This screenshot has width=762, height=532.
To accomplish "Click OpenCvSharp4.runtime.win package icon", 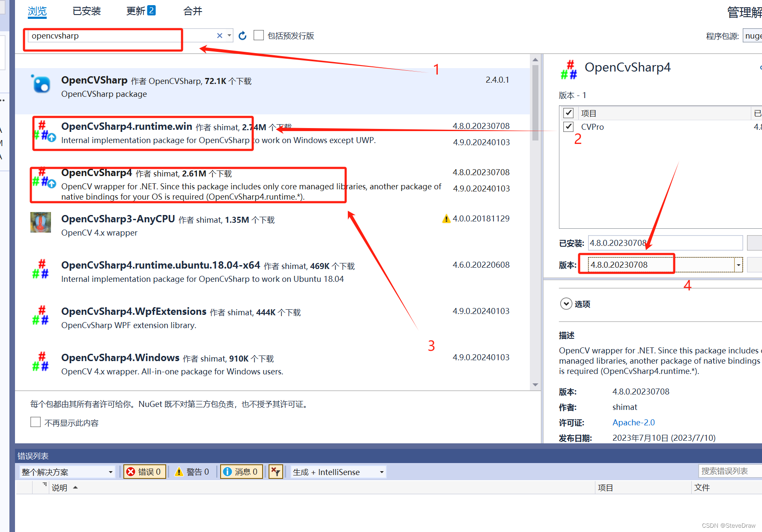I will [x=45, y=131].
